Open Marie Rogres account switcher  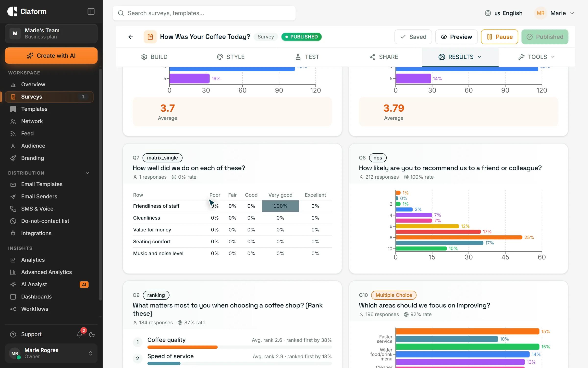[x=51, y=353]
